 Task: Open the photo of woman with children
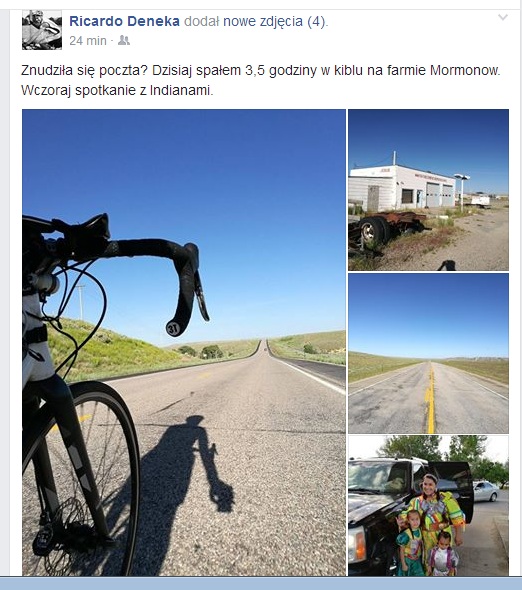coord(428,506)
